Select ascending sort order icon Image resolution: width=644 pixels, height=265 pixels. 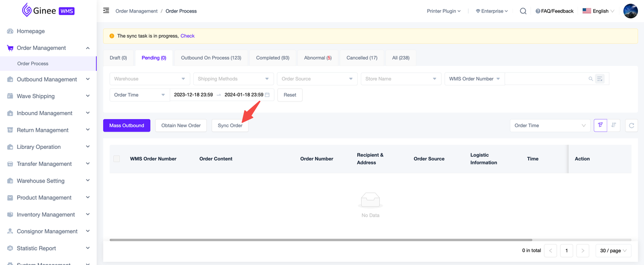(600, 125)
